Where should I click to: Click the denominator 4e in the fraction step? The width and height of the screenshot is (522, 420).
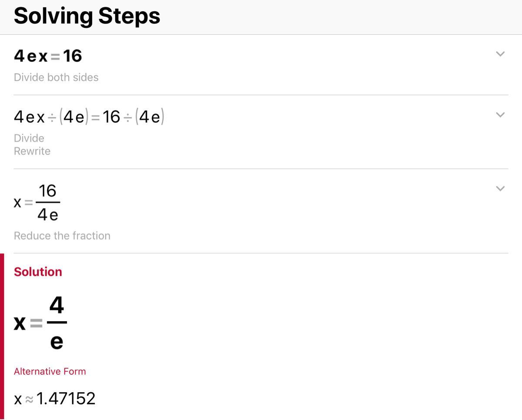(47, 215)
